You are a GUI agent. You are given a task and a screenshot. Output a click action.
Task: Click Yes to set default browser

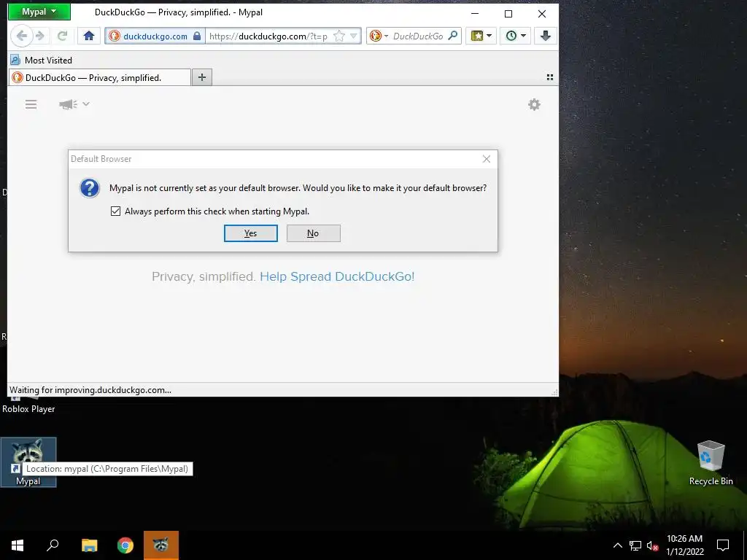click(251, 233)
